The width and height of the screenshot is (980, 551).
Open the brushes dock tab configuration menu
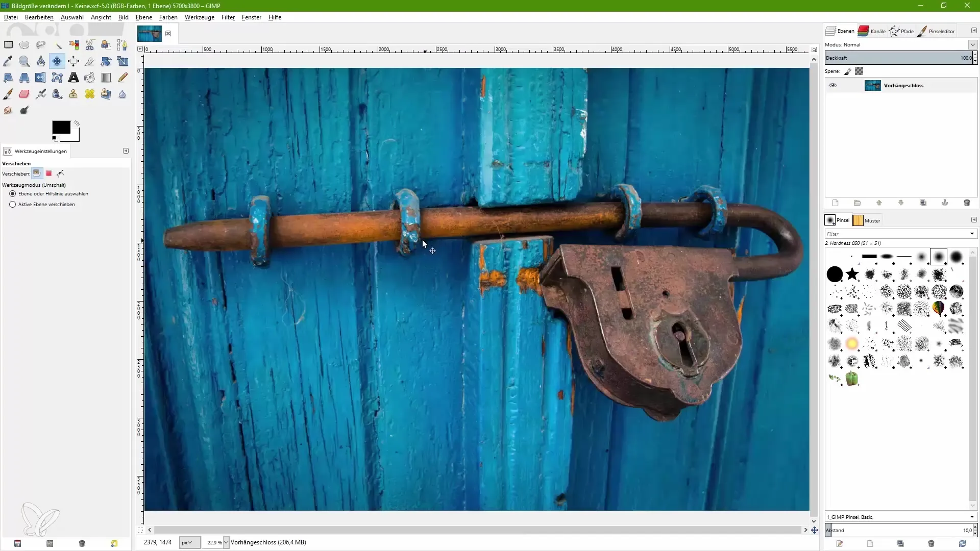[x=974, y=220]
